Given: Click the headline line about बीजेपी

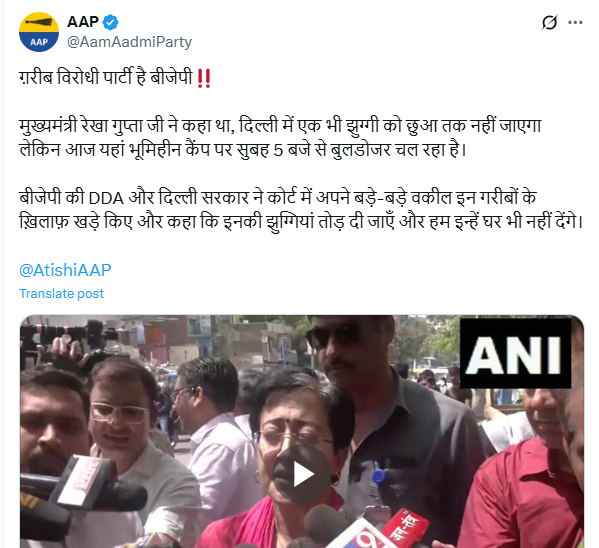Looking at the screenshot, I should [115, 78].
